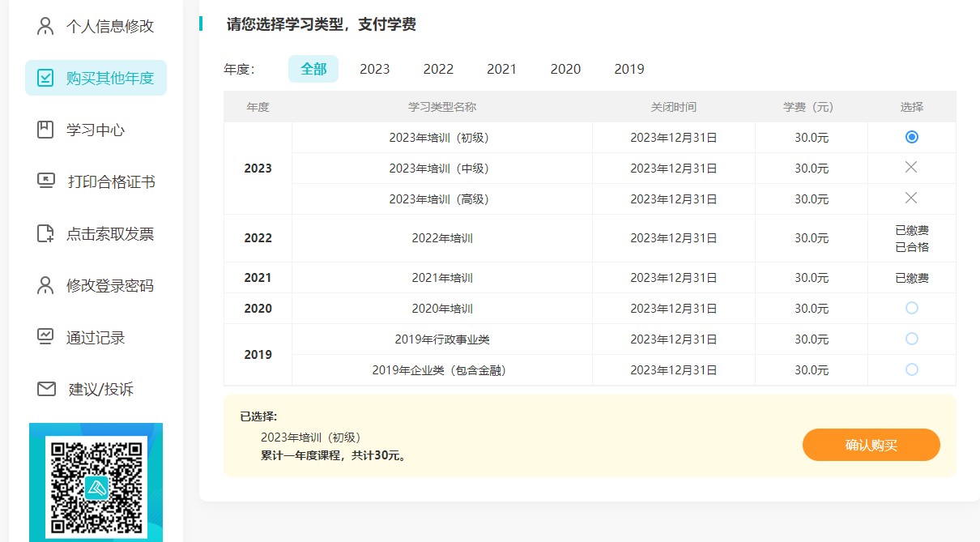Open 通过记录 in sidebar
The image size is (980, 542).
coord(96,337)
